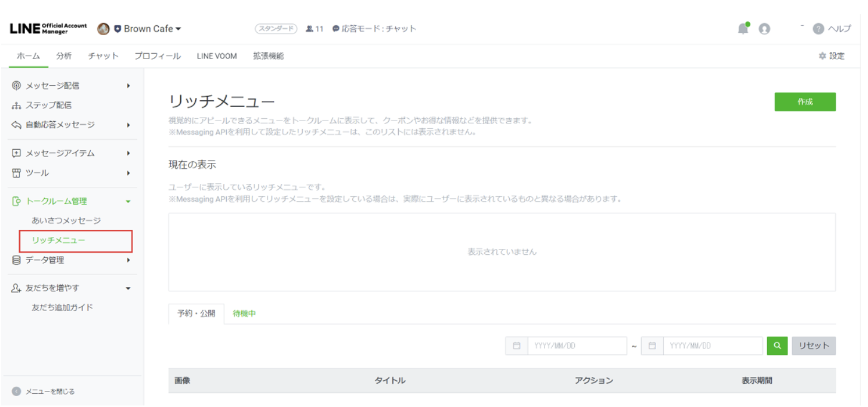Screen dimensions: 868x407
Task: Click the リセット button
Action: point(814,346)
